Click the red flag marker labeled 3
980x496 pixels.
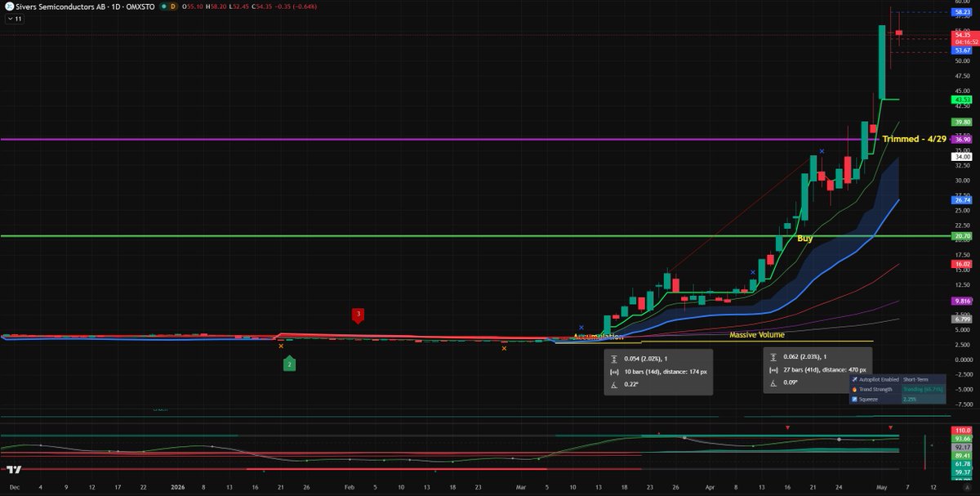358,315
